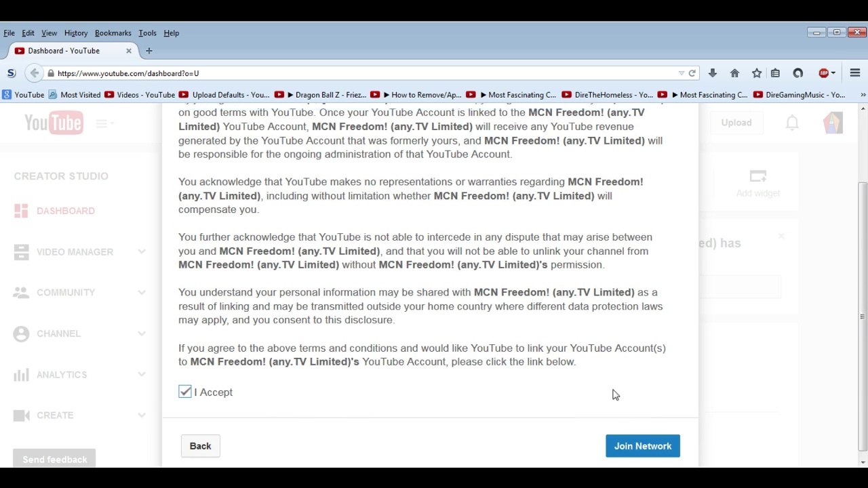This screenshot has width=868, height=488.
Task: Click the I Accept label text
Action: 214,392
